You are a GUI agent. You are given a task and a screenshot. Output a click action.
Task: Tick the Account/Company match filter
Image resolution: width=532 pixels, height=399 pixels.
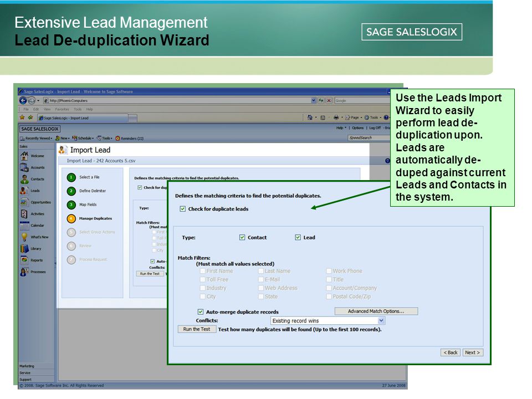(x=329, y=288)
